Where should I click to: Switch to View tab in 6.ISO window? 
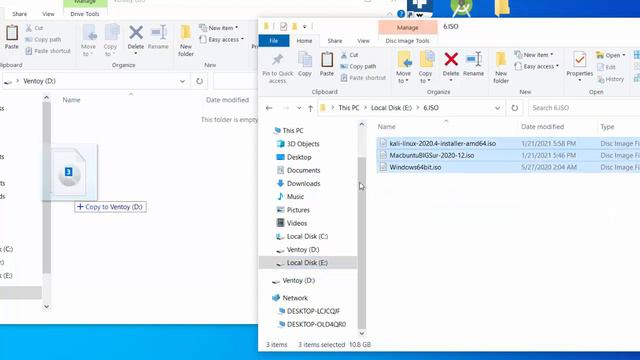363,41
